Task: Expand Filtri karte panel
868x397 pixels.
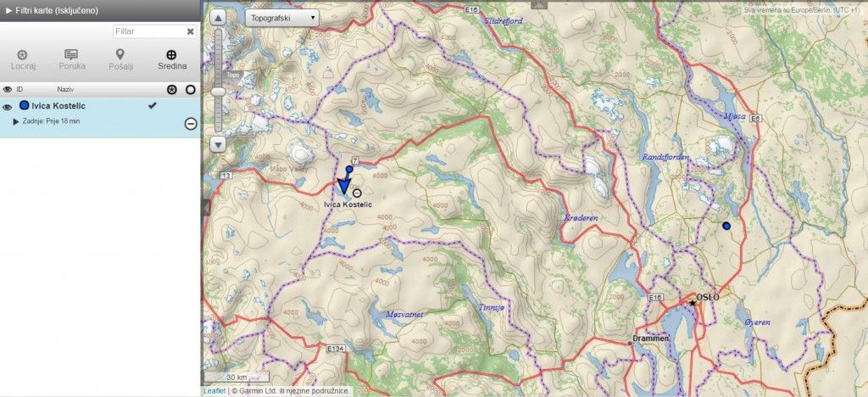Action: [52, 10]
